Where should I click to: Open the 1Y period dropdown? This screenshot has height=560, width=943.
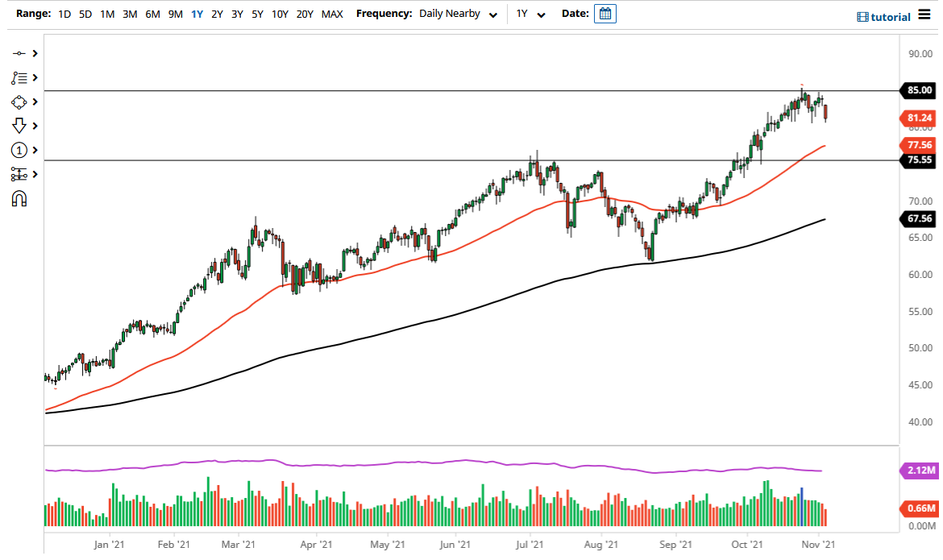530,14
